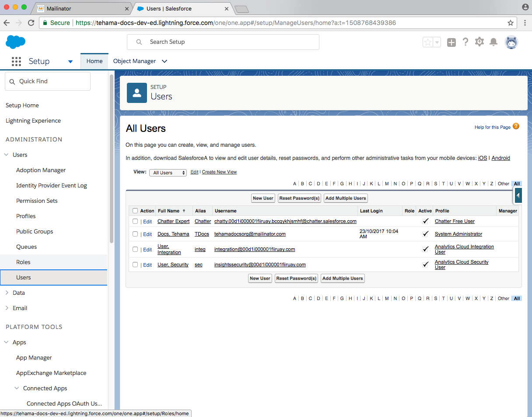Click the user avatar profile icon
This screenshot has width=532, height=417.
[511, 42]
